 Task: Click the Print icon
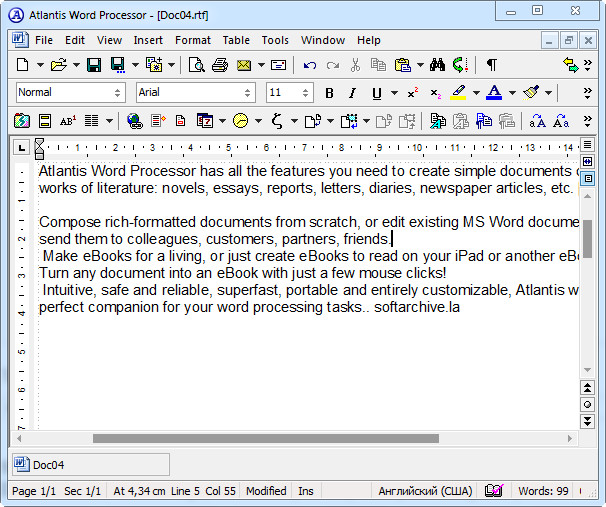pyautogui.click(x=220, y=65)
